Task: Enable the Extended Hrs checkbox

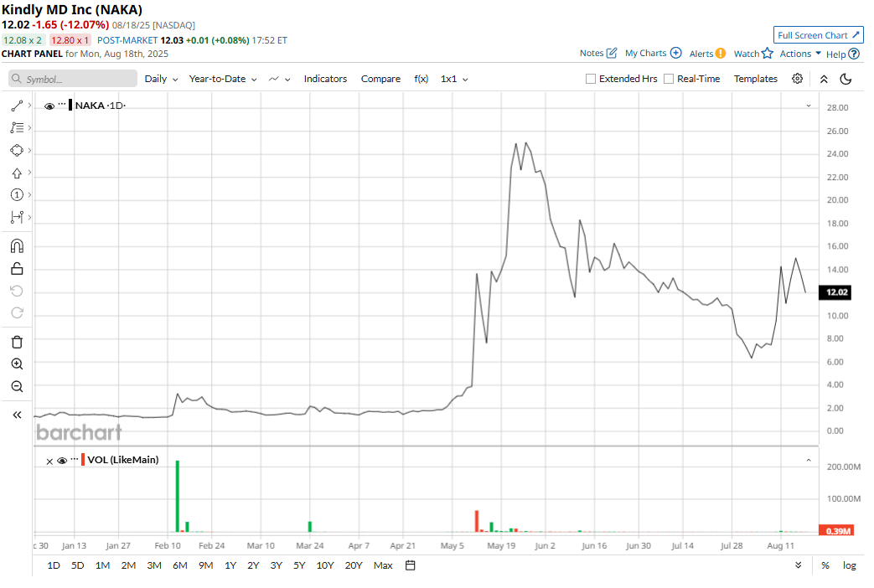Action: point(590,79)
